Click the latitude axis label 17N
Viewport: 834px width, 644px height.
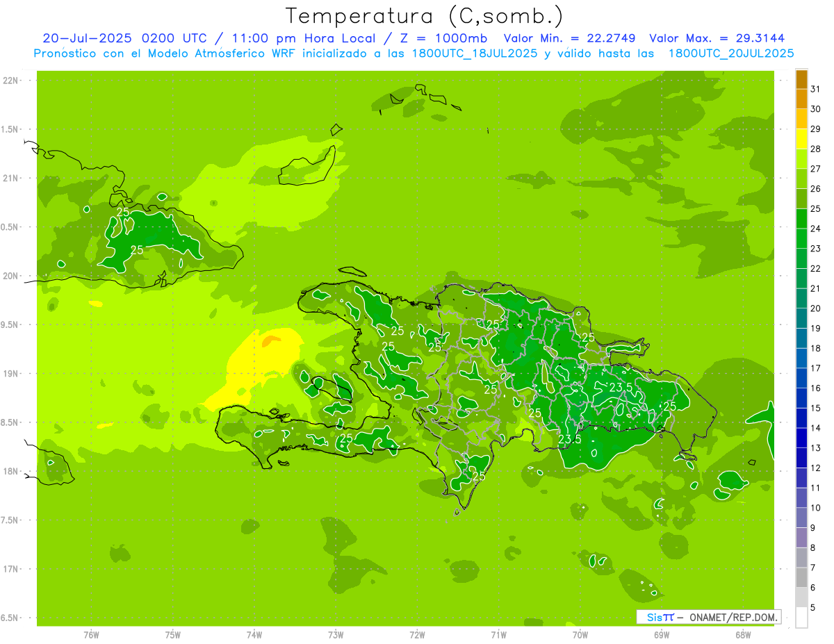(11, 569)
